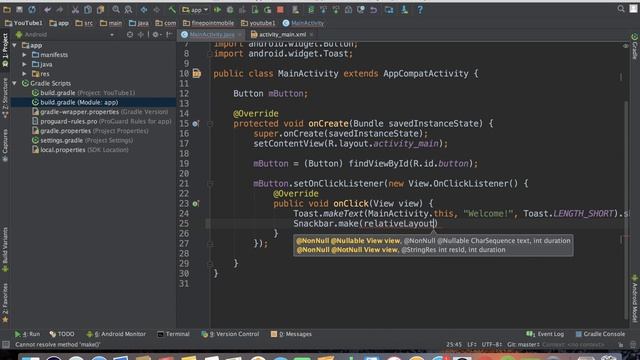Click the Synchronize toolbar icon

click(x=32, y=9)
